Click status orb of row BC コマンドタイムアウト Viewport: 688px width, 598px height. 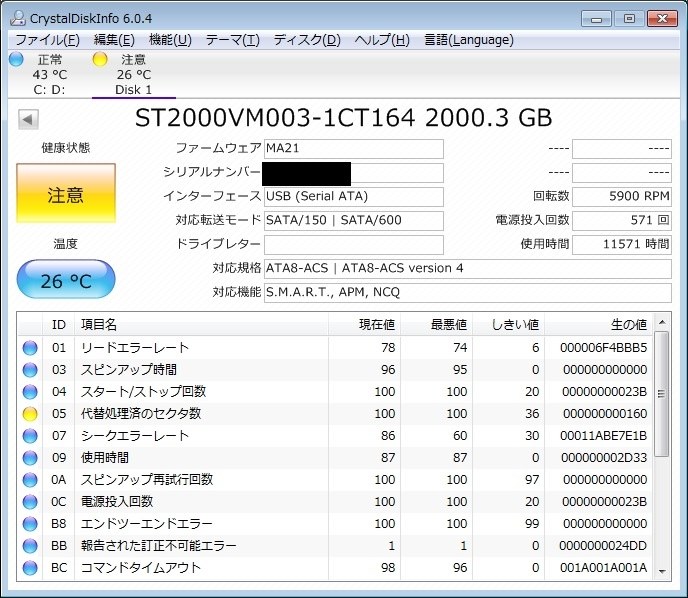(30, 568)
